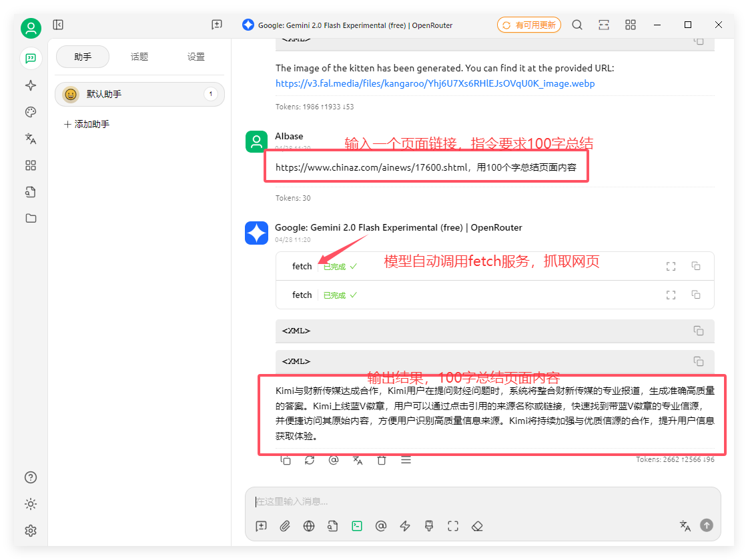
Task: Regenerate the response with refresh icon
Action: 310,460
